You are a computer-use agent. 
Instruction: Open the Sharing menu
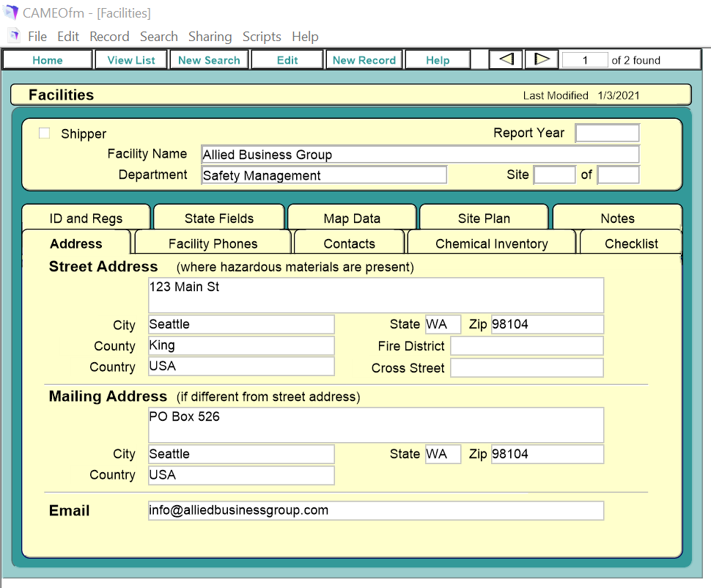[210, 37]
